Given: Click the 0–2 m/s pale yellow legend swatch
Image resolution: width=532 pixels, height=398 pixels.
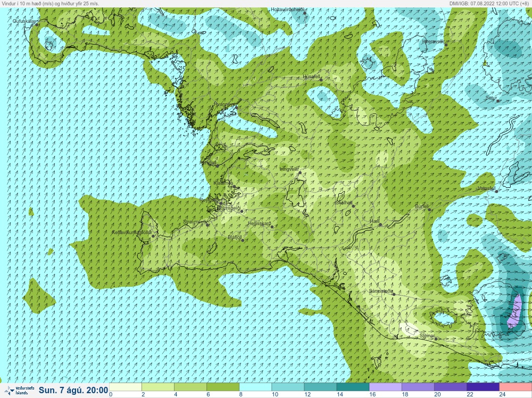Looking at the screenshot, I should pyautogui.click(x=126, y=387).
